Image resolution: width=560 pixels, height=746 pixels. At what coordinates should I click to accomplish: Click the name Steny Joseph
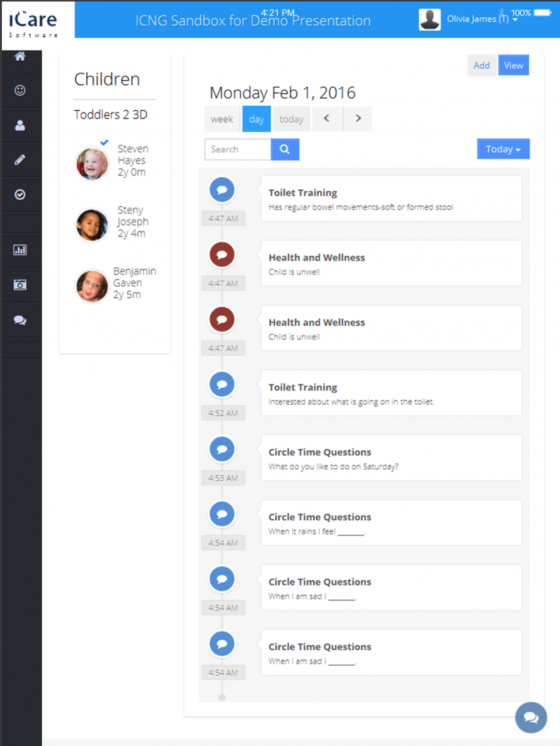tap(133, 216)
